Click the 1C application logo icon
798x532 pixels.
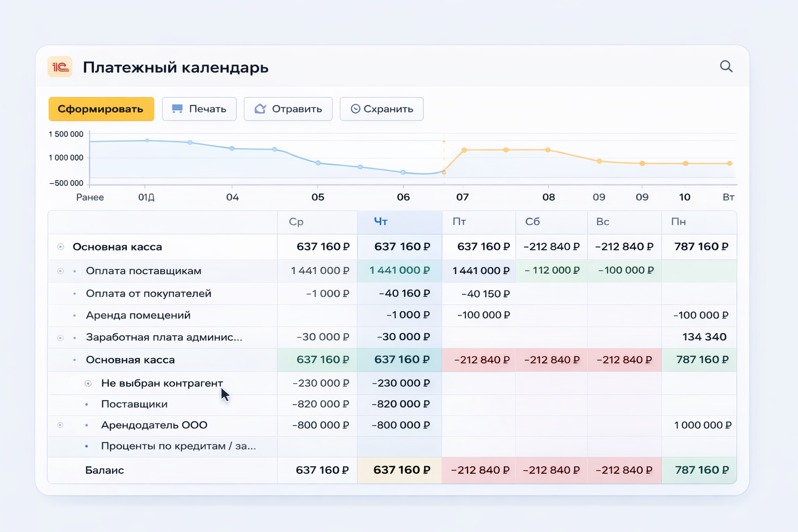point(60,67)
